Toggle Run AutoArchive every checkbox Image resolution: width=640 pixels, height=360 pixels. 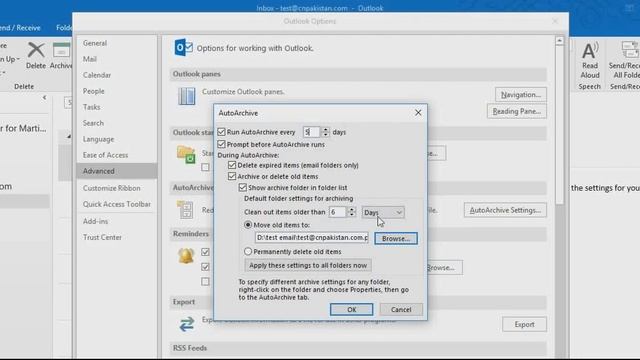pos(221,132)
